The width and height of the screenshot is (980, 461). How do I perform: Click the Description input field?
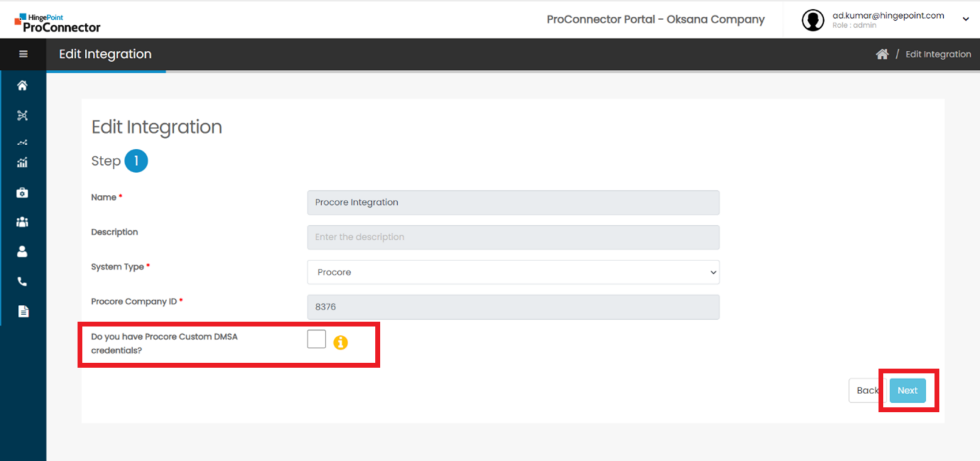coord(513,237)
